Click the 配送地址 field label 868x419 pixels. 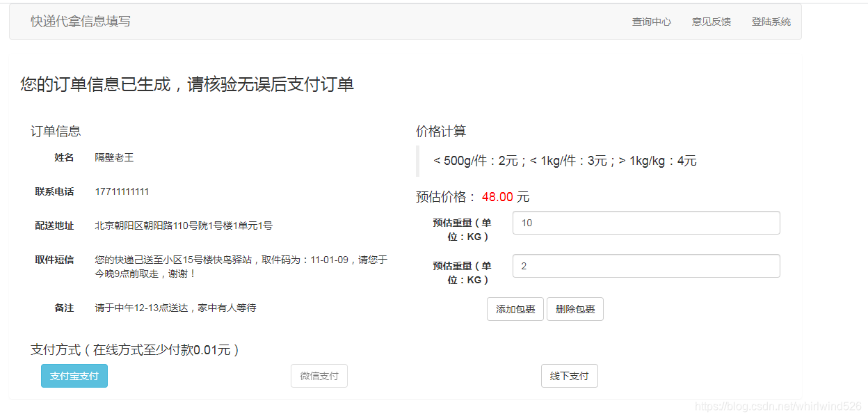(54, 226)
